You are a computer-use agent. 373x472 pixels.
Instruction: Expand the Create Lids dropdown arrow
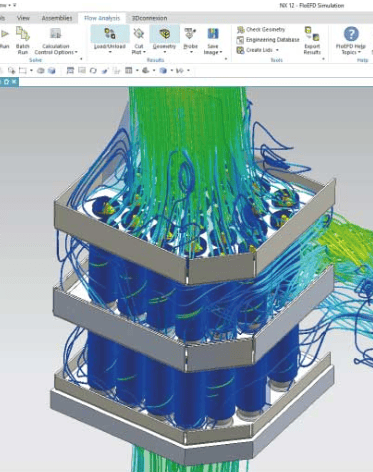[x=277, y=50]
